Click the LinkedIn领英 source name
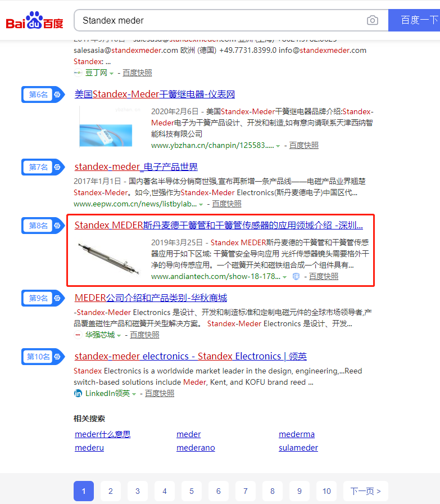Viewport: 440px width, 504px height. 107,394
